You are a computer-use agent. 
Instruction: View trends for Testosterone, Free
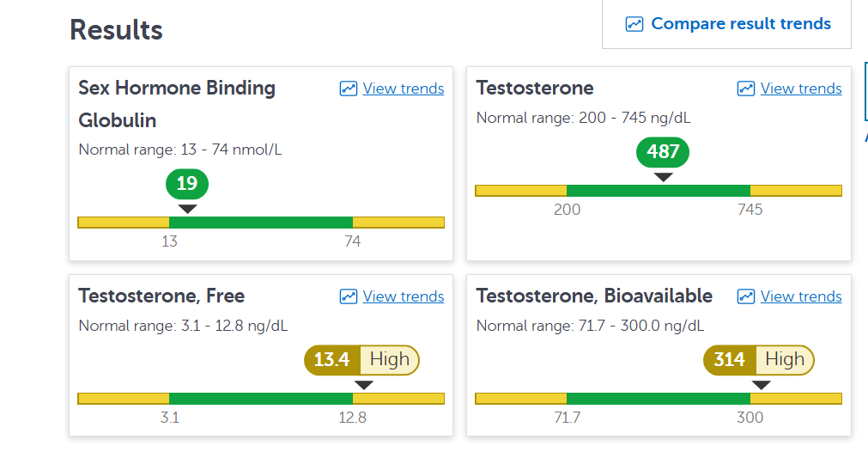click(x=403, y=296)
